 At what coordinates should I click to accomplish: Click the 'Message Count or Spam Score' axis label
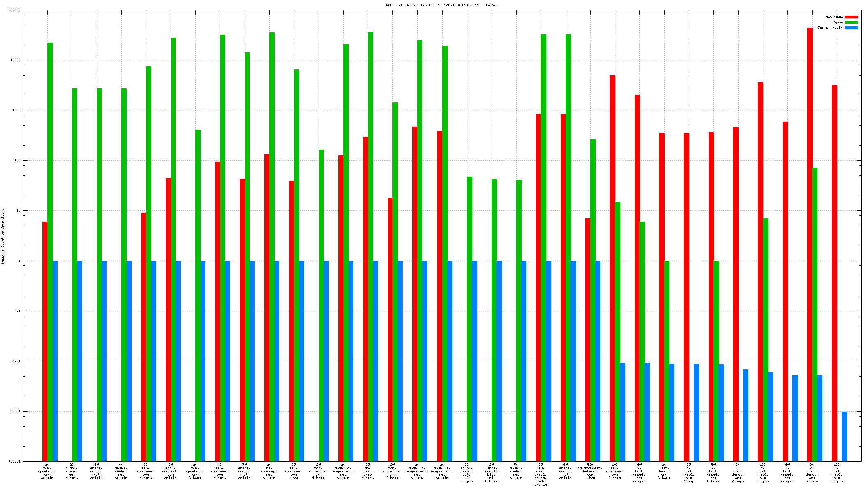pyautogui.click(x=2, y=236)
